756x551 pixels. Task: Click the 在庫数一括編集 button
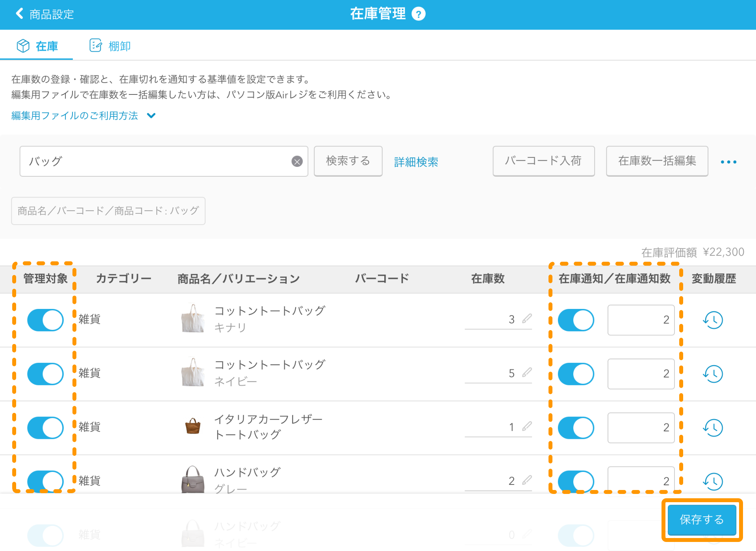coord(657,161)
